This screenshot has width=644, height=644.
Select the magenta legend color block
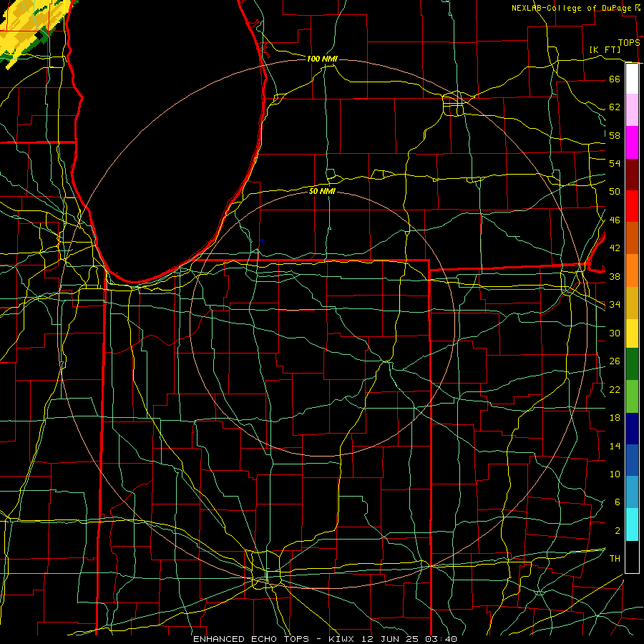pyautogui.click(x=632, y=142)
